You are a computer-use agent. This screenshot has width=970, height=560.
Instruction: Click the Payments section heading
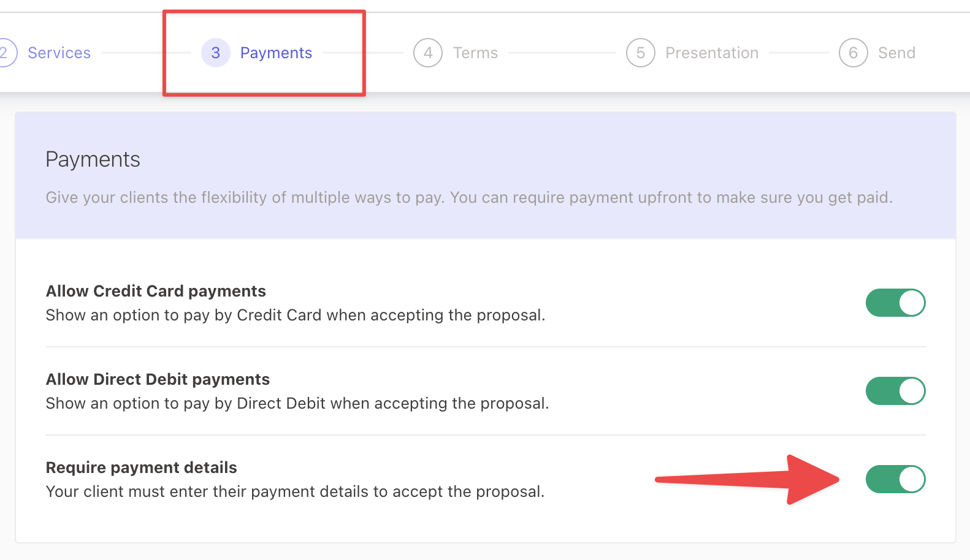tap(93, 159)
